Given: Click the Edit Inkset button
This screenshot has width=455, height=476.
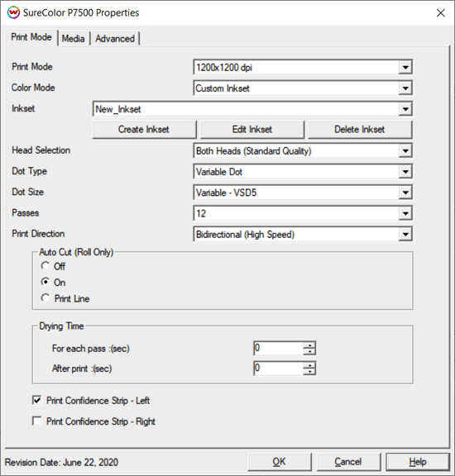Looking at the screenshot, I should [x=252, y=130].
